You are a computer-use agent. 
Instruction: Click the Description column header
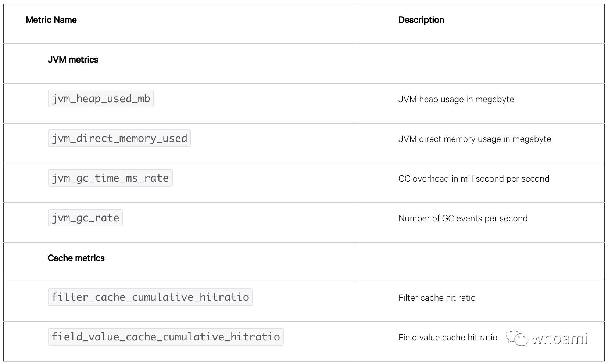click(421, 20)
